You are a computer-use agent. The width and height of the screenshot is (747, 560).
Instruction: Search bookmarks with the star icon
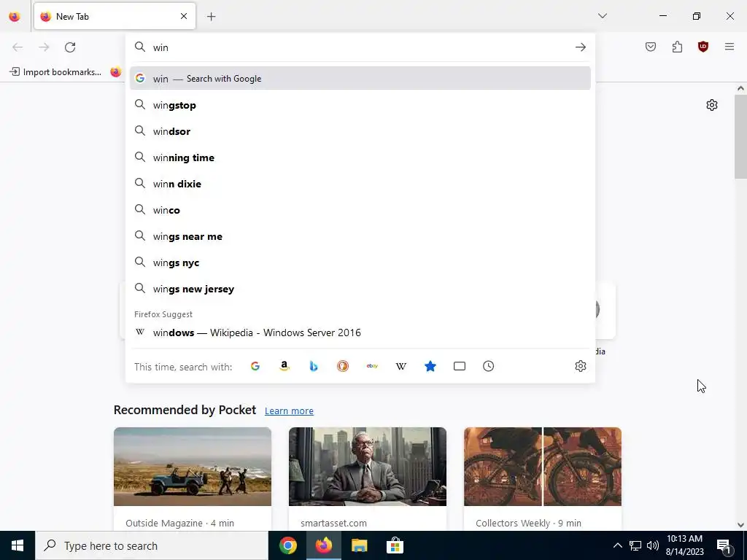[430, 366]
